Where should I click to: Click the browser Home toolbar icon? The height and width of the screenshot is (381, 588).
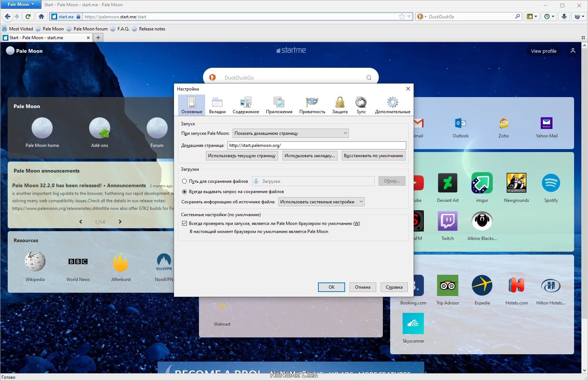tap(41, 16)
